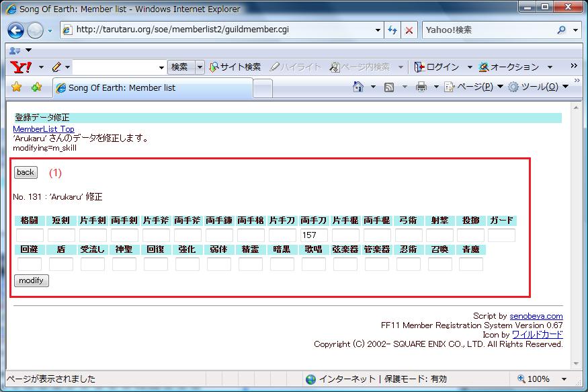This screenshot has width=588, height=392.
Task: Click the Home page icon
Action: tap(359, 87)
